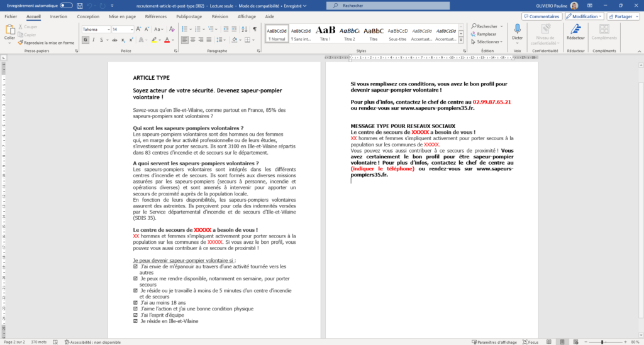Click the ribbon display options icon in the title bar

click(590, 6)
